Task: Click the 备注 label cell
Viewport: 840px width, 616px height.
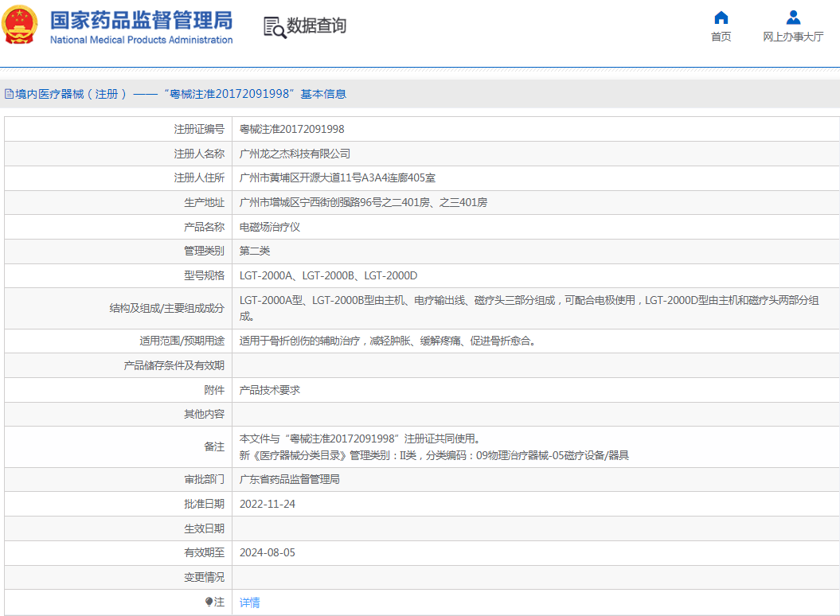Action: point(119,446)
